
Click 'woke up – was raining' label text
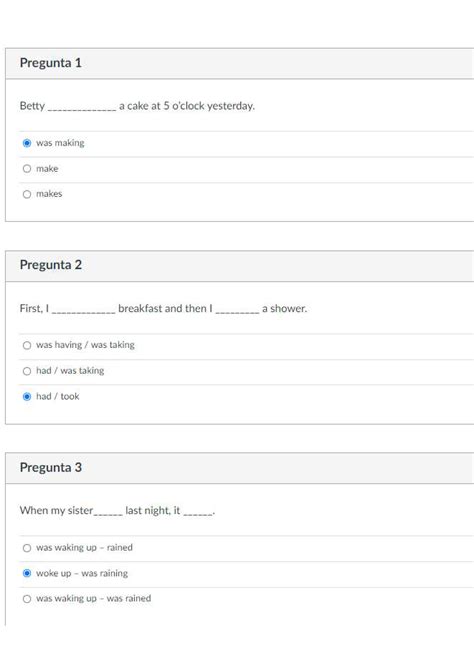coord(82,573)
